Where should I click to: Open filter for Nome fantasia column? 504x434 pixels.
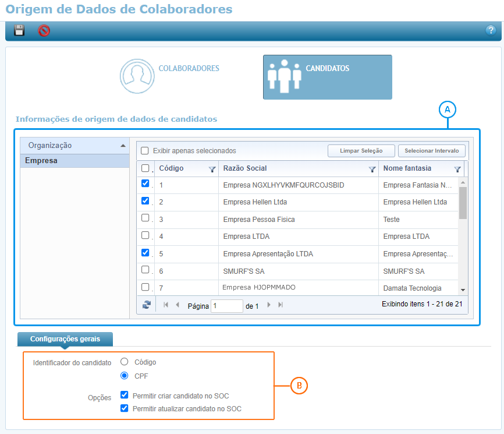click(x=457, y=169)
